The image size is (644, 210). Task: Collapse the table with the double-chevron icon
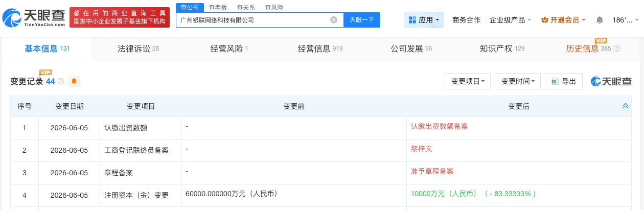[625, 106]
